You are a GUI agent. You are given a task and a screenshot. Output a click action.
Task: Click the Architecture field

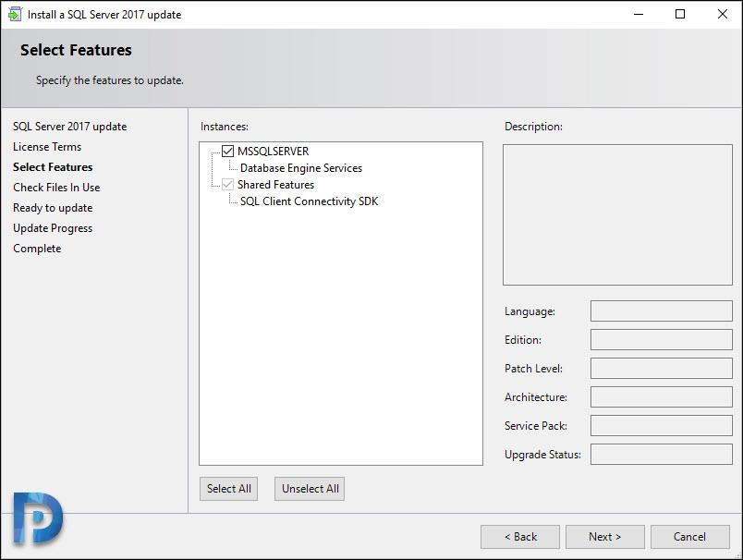coord(662,397)
